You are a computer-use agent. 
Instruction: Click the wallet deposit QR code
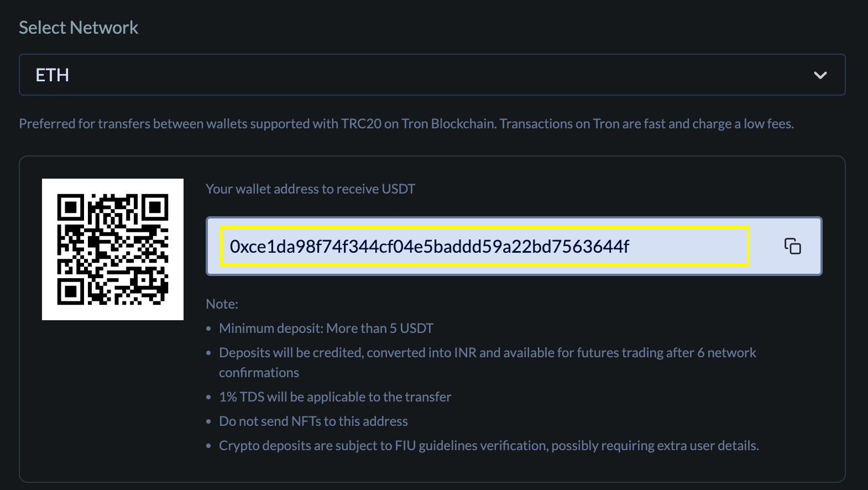tap(113, 249)
